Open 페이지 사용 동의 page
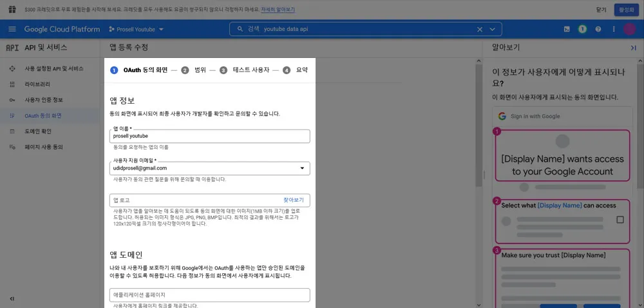Viewport: 644px width, 308px height. [44, 147]
